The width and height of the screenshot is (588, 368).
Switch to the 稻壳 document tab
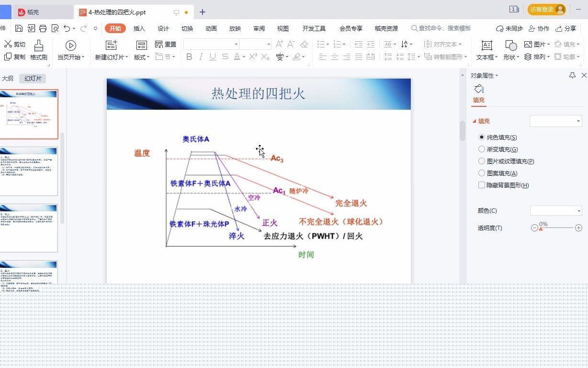point(42,12)
